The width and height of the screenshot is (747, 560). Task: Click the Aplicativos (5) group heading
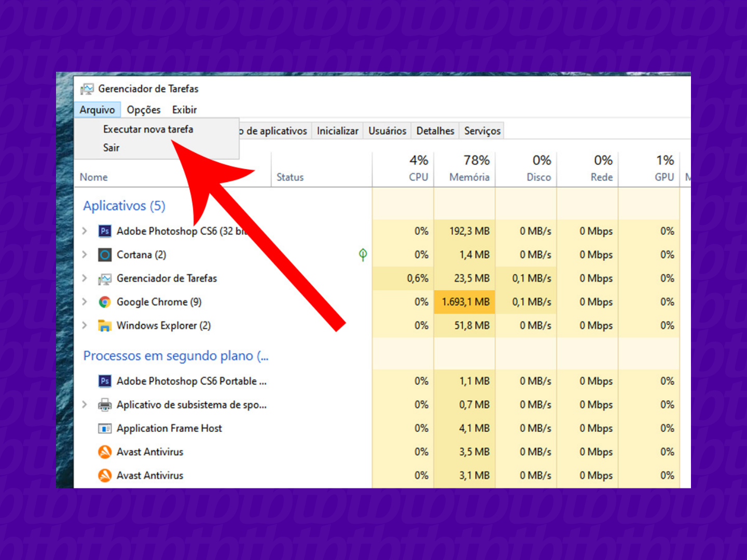pos(125,206)
